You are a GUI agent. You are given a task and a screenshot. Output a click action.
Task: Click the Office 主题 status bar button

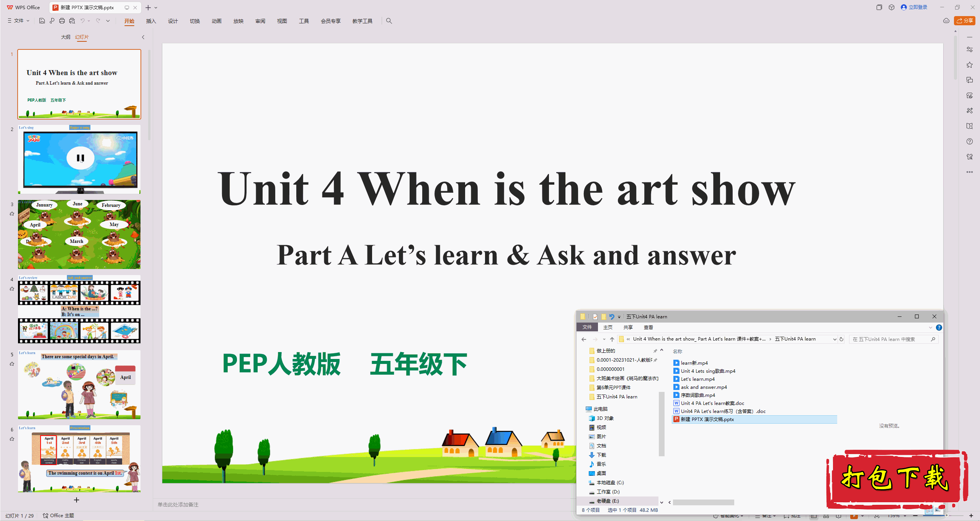59,516
